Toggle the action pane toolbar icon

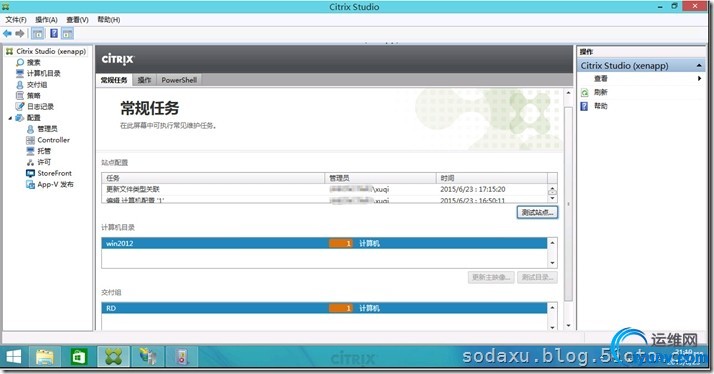[x=67, y=33]
